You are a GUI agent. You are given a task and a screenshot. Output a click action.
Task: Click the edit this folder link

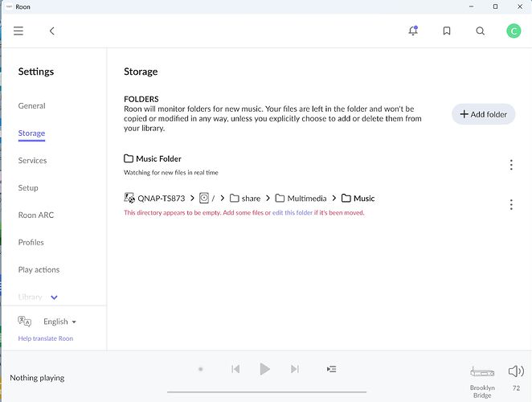[x=293, y=213]
